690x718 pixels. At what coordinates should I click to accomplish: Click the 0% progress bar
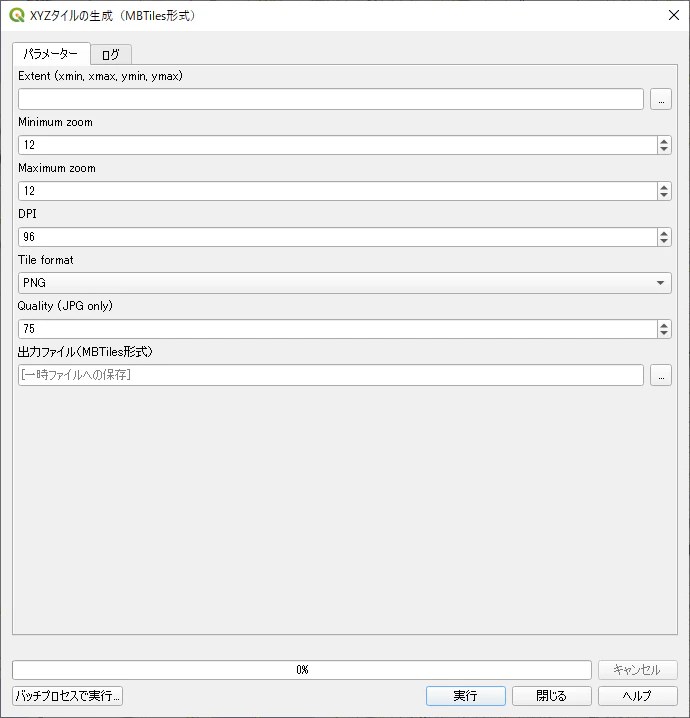(x=302, y=670)
